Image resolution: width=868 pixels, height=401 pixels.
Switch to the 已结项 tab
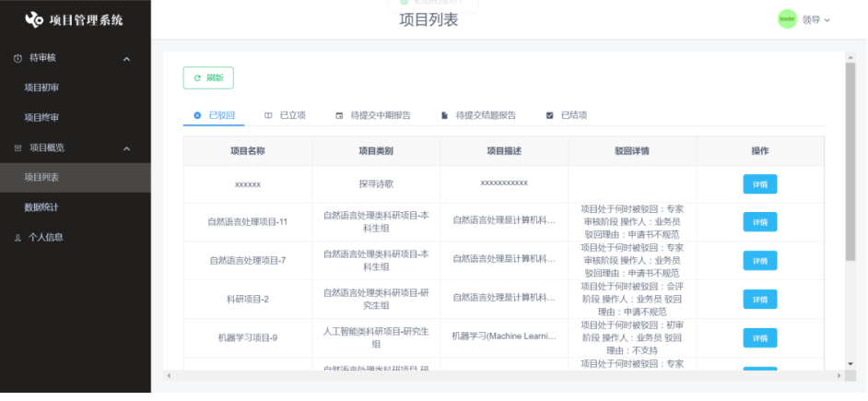click(x=567, y=115)
